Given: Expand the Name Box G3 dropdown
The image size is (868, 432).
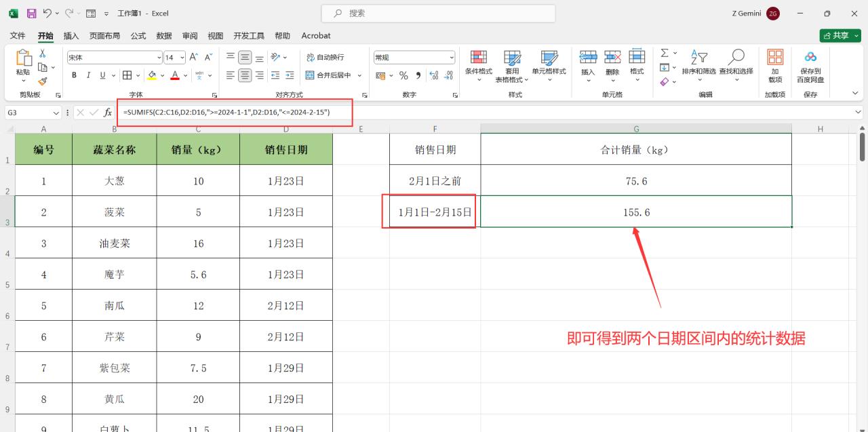Looking at the screenshot, I should (x=56, y=113).
